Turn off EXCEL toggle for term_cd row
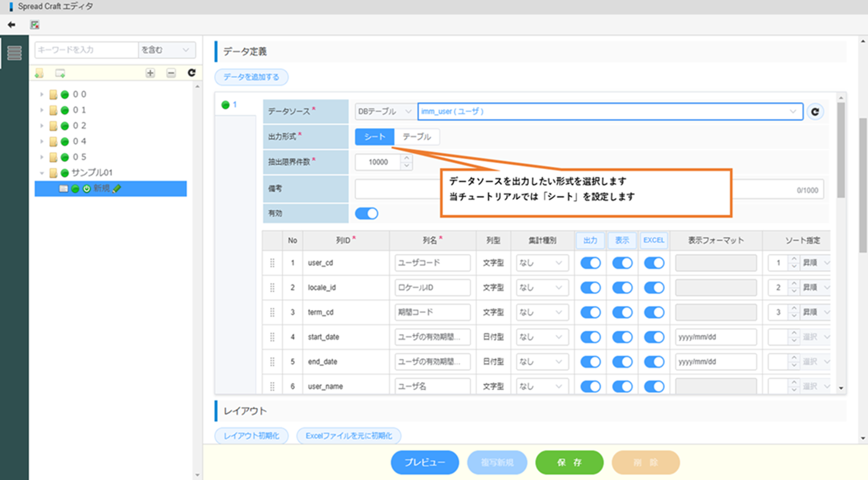This screenshot has height=480, width=868. [654, 313]
